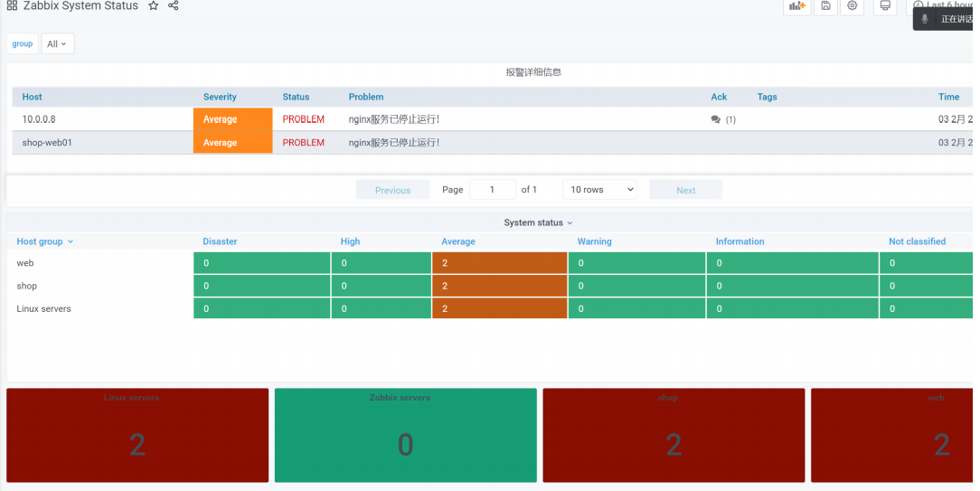Click orange Average cell for Linux servers group
This screenshot has width=980, height=491.
click(x=499, y=308)
